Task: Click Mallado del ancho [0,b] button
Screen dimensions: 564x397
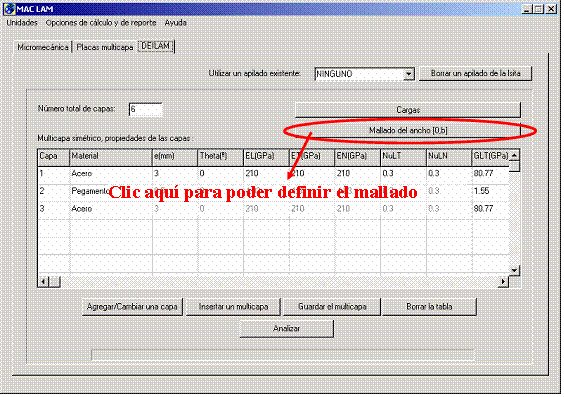Action: pos(408,130)
